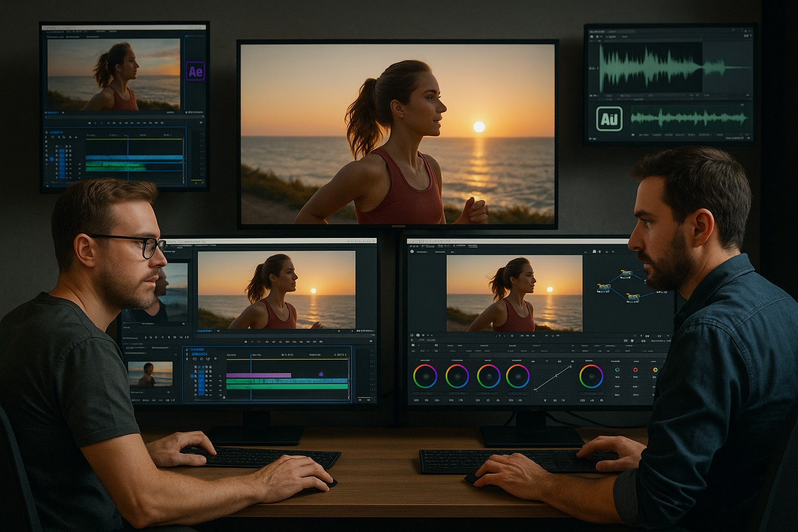Click the purple marker icon in the timeline
Viewport: 798px width, 532px height.
click(x=321, y=374)
